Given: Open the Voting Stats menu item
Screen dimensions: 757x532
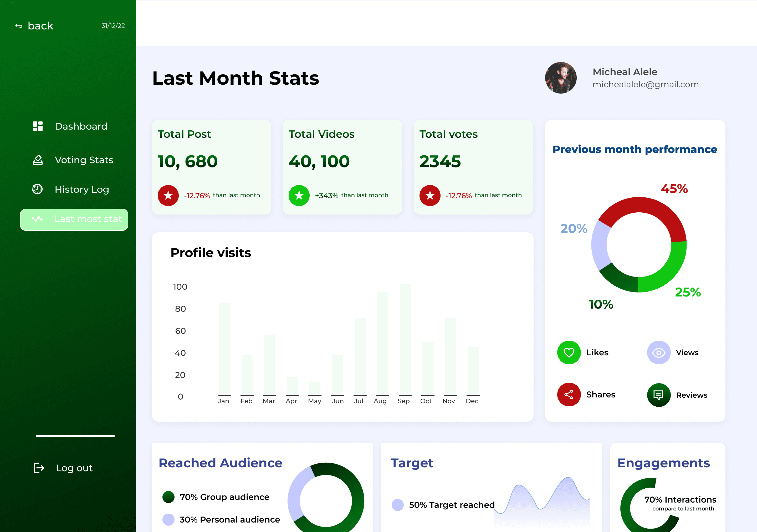Looking at the screenshot, I should (x=84, y=160).
